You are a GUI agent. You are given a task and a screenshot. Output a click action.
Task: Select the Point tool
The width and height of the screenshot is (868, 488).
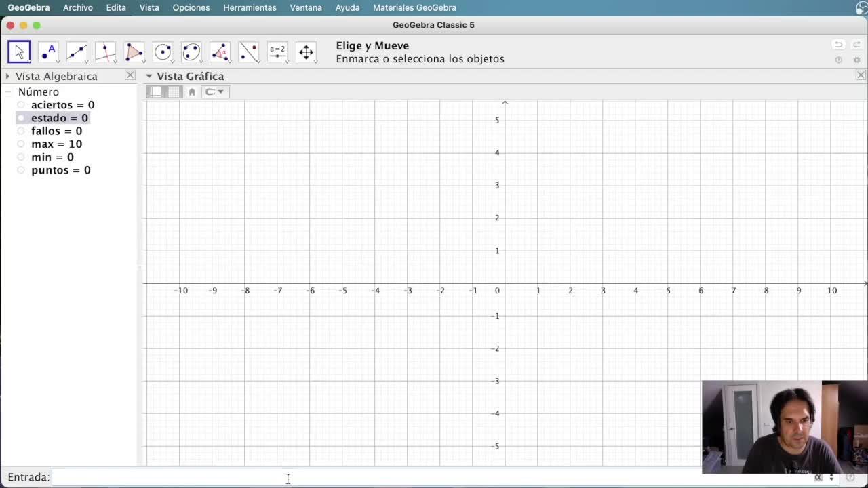click(48, 52)
